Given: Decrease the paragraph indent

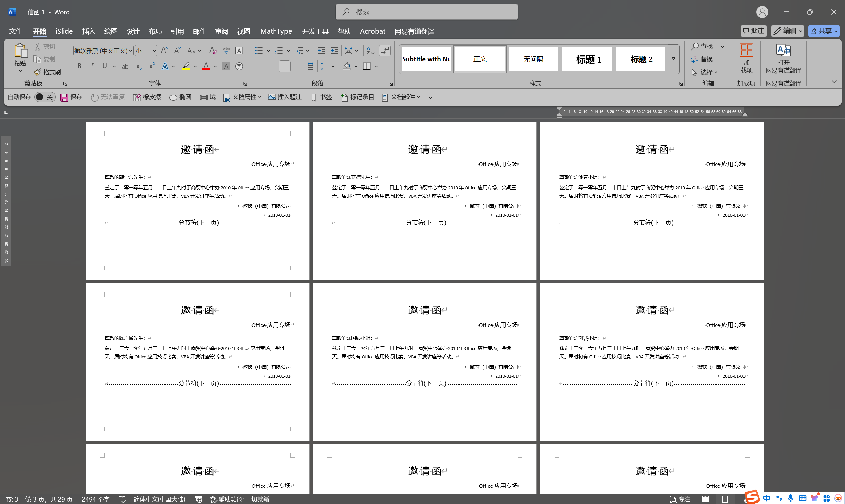Looking at the screenshot, I should coord(321,50).
